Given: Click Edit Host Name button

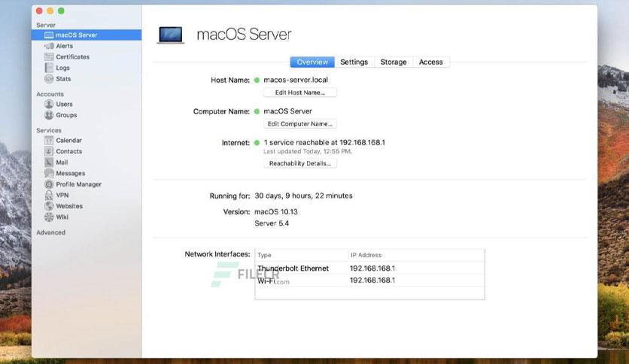Looking at the screenshot, I should click(x=300, y=93).
